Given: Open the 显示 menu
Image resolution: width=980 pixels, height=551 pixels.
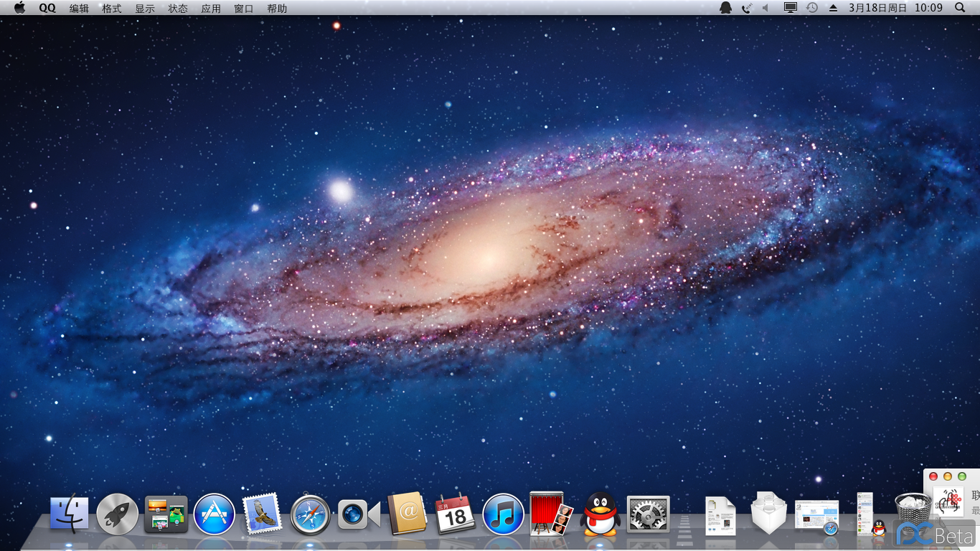Looking at the screenshot, I should [x=145, y=9].
